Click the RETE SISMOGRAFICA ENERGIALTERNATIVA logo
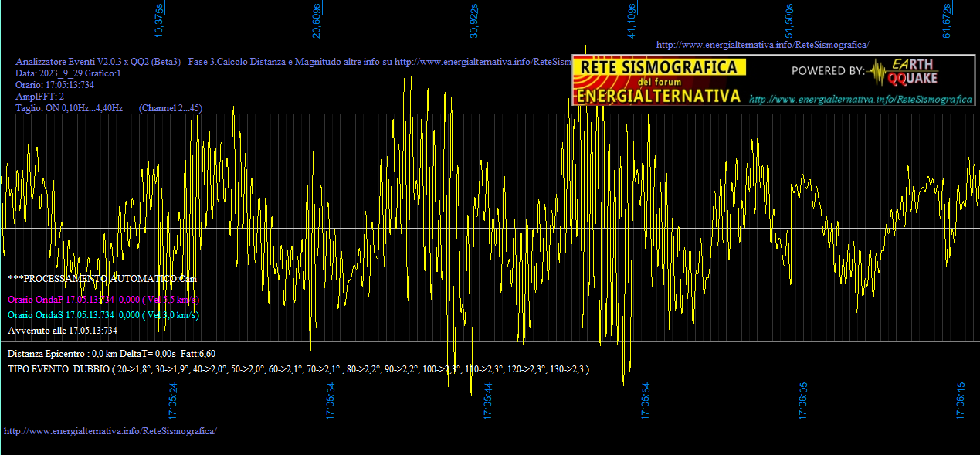 [x=660, y=80]
